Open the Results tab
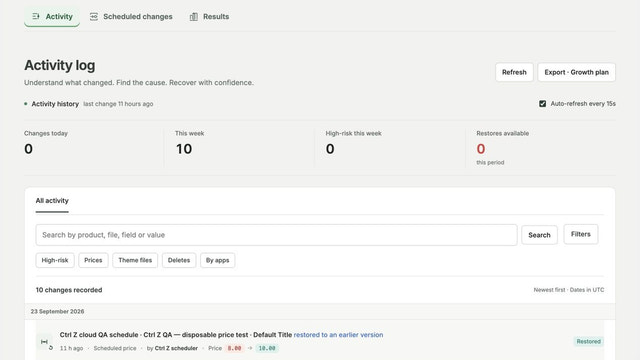 point(209,17)
